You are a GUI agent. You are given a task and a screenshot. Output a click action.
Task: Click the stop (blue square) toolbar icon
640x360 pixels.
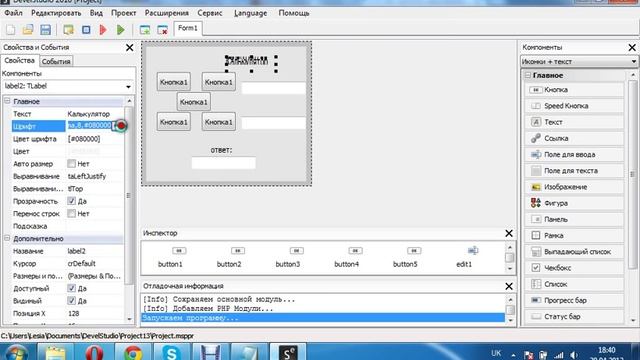click(86, 29)
